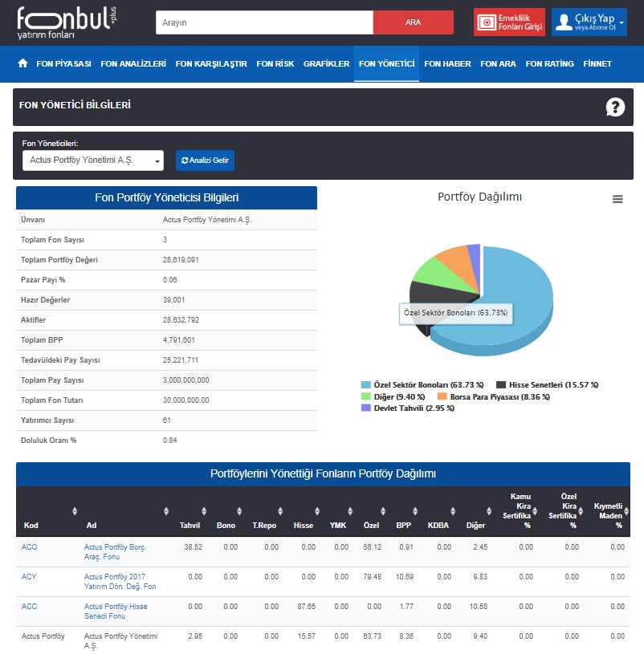Open the chart hamburger menu
This screenshot has height=654, width=644.
pos(618,199)
